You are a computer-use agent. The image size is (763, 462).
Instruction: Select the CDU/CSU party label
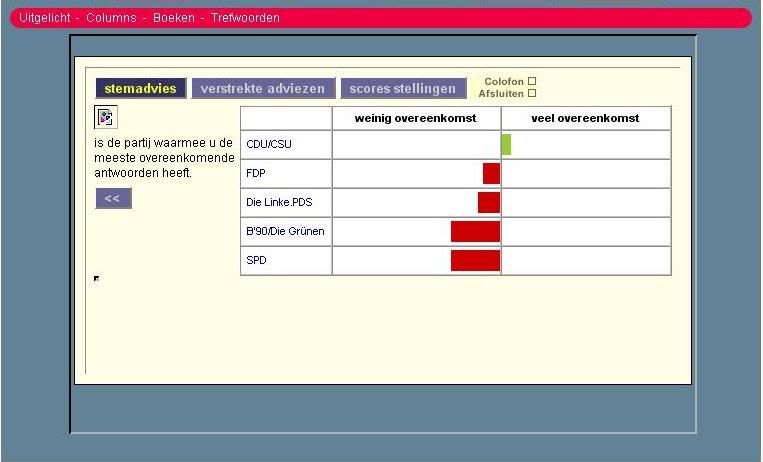[269, 145]
